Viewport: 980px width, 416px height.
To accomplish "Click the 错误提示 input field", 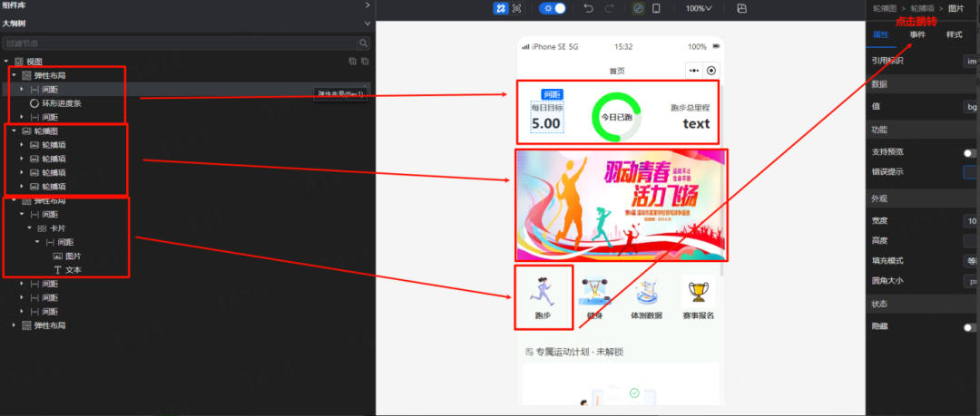I will pos(971,172).
